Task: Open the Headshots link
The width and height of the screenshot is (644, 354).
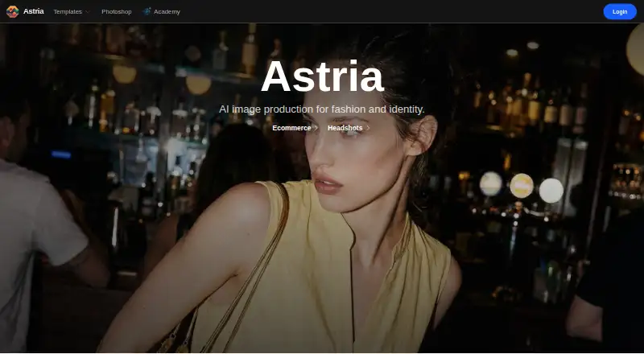Action: tap(345, 128)
